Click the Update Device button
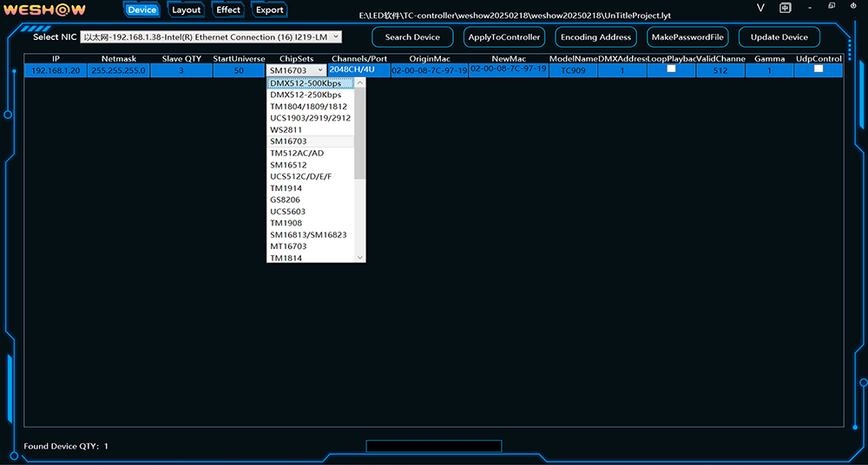 pos(779,37)
